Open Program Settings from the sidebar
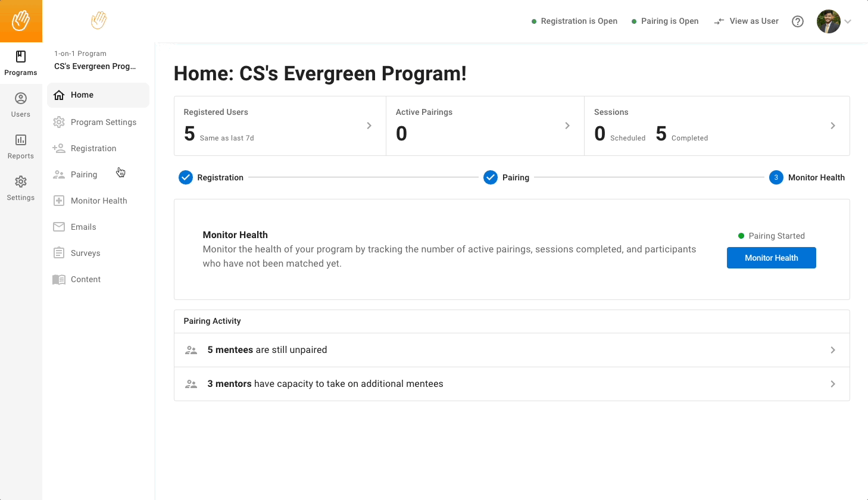Viewport: 868px width, 500px height. point(103,122)
